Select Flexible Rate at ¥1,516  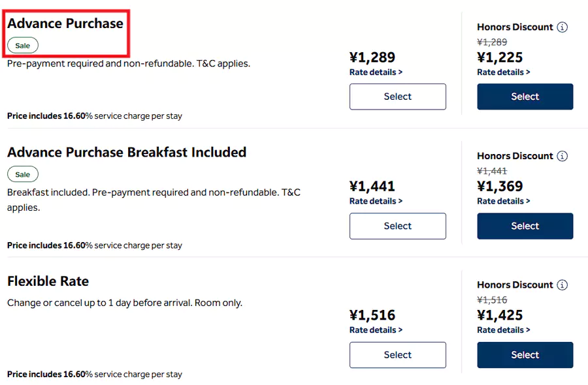coord(397,355)
